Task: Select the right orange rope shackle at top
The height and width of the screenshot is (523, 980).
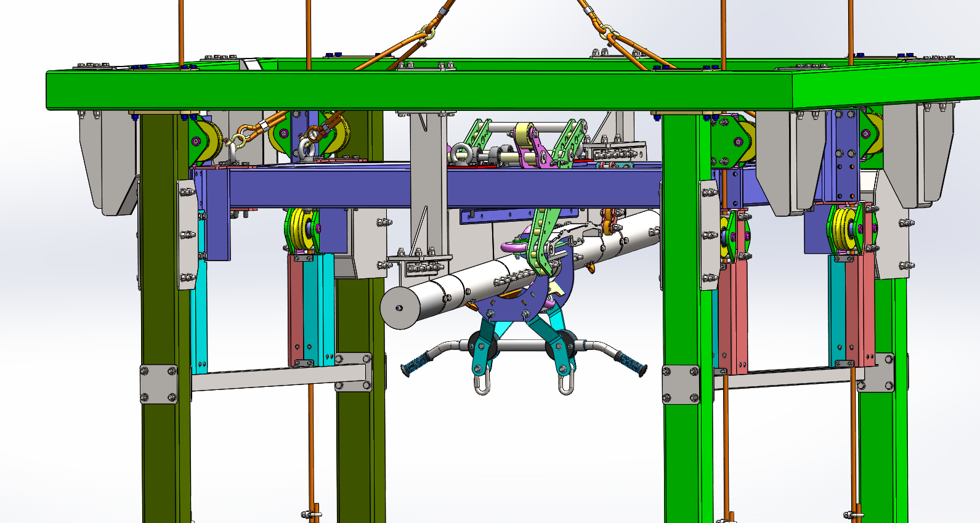Action: [x=608, y=31]
